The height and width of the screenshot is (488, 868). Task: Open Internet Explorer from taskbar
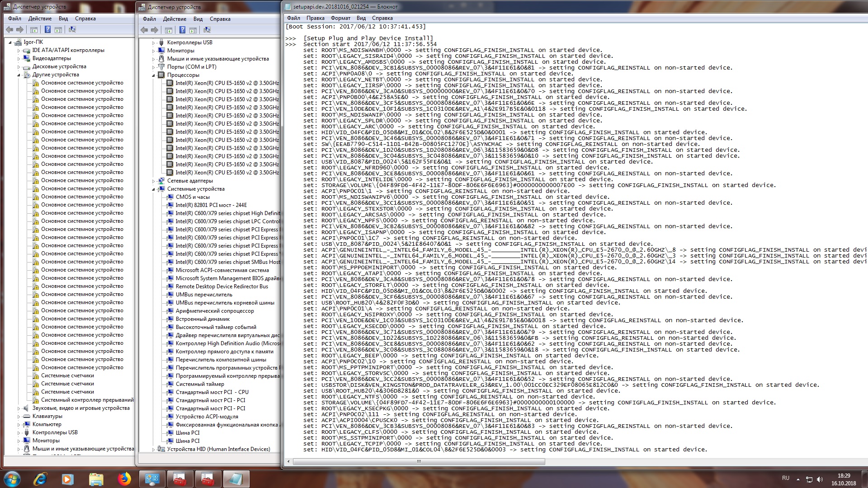41,479
